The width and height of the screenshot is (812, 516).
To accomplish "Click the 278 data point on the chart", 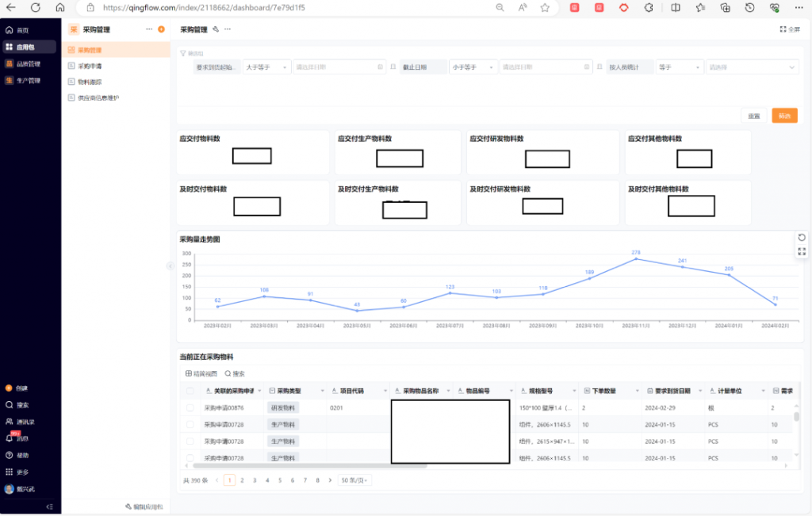I will [636, 258].
